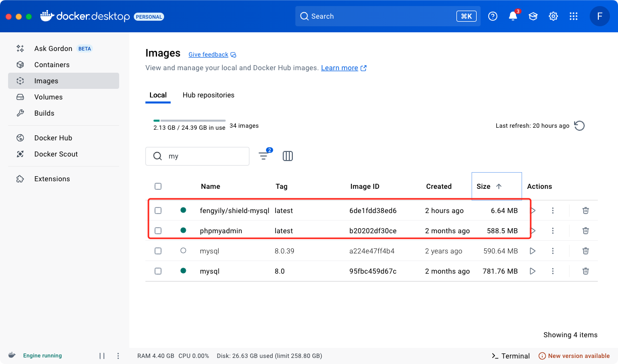
Task: Go to Containers in the sidebar
Action: (x=63, y=65)
